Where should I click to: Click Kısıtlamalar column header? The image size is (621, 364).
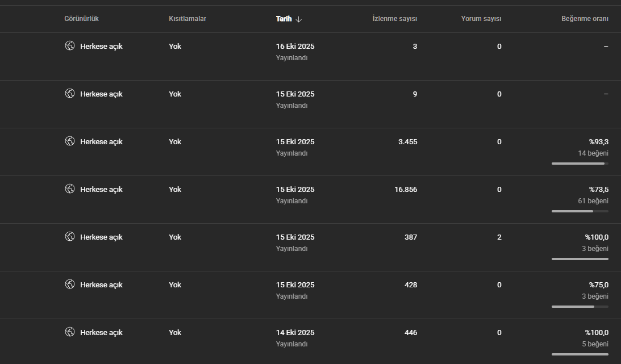coord(187,19)
